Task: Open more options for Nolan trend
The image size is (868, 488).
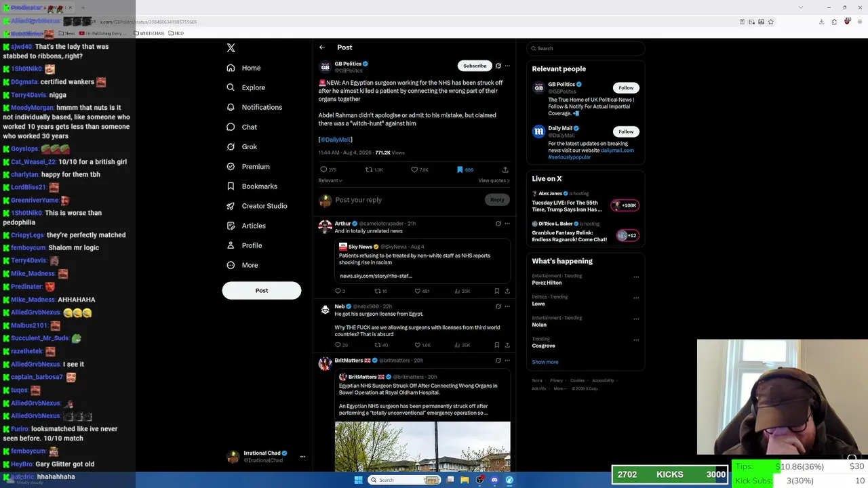Action: pos(636,319)
